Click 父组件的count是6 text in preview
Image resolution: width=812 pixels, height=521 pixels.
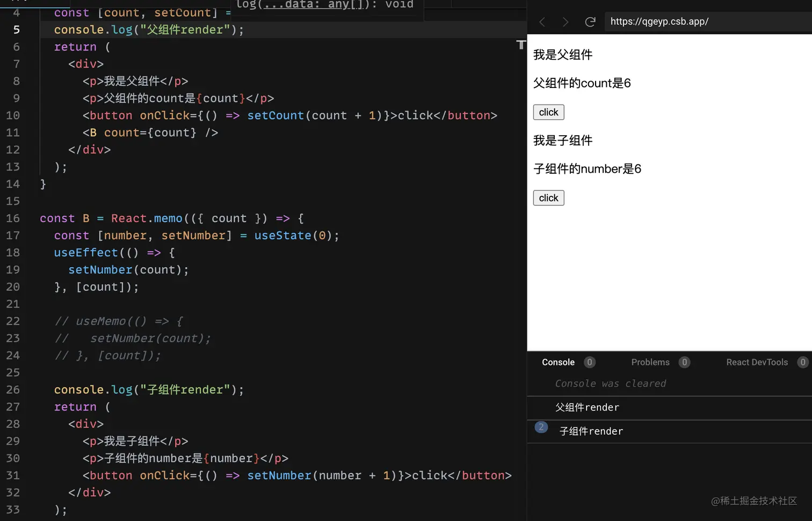point(582,83)
